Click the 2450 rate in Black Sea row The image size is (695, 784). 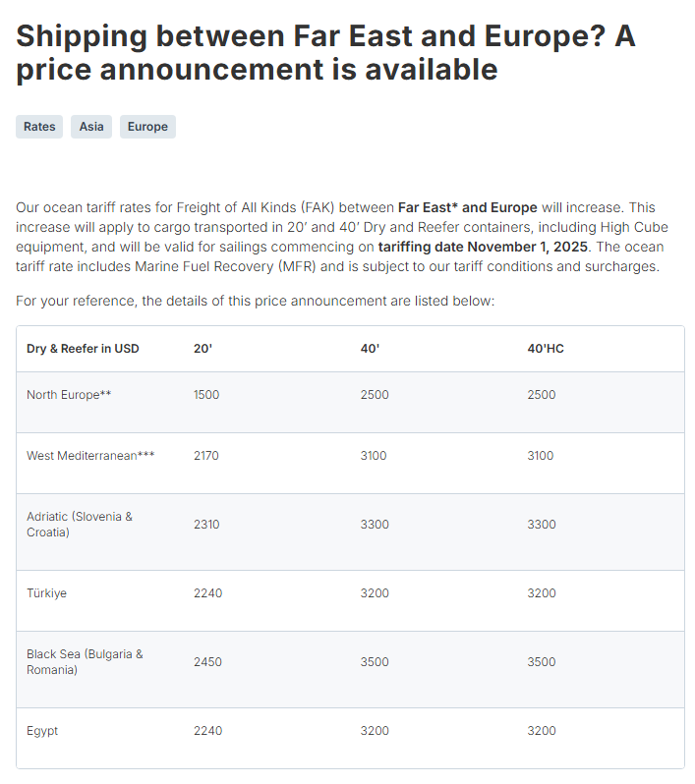207,662
